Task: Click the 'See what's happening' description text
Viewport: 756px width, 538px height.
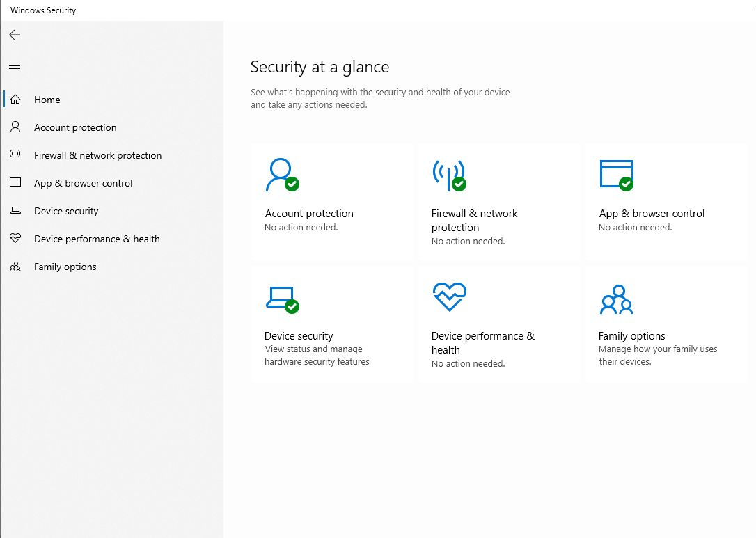Action: 380,98
